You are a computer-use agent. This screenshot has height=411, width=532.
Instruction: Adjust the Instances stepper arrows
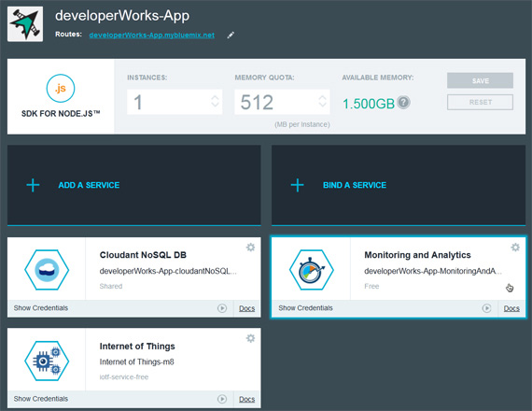coord(215,101)
